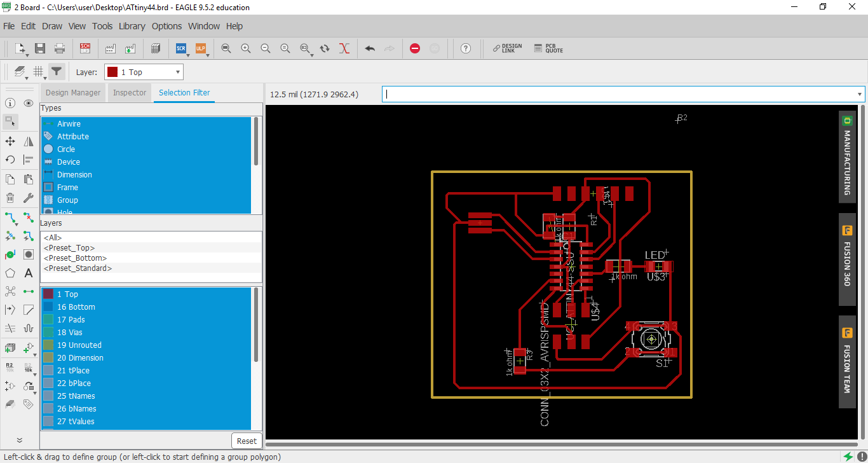Toggle the selection filter funnel button
868x463 pixels.
click(x=57, y=71)
